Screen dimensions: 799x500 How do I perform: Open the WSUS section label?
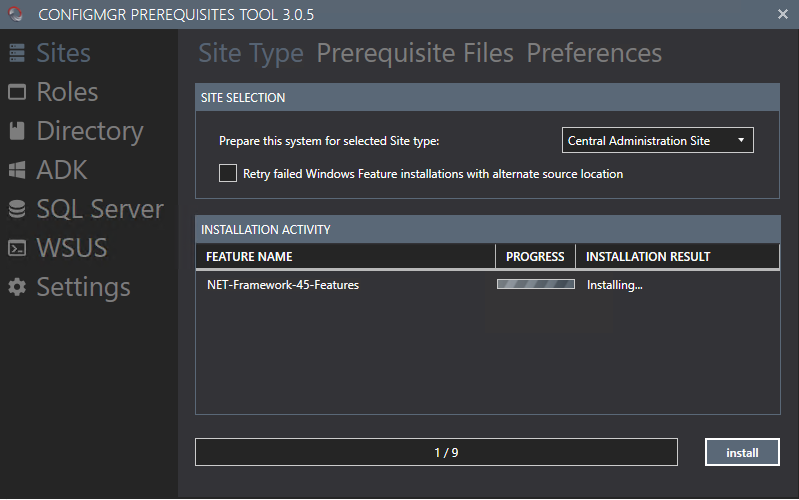[x=72, y=248]
